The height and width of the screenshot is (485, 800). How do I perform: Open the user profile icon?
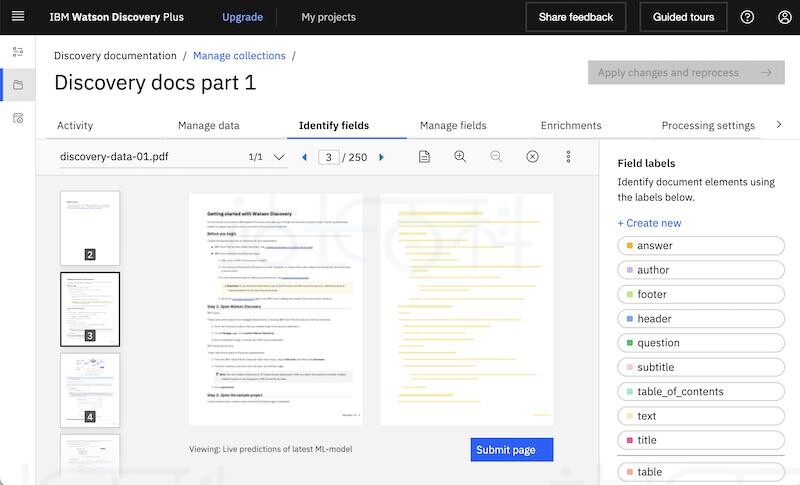tap(785, 17)
